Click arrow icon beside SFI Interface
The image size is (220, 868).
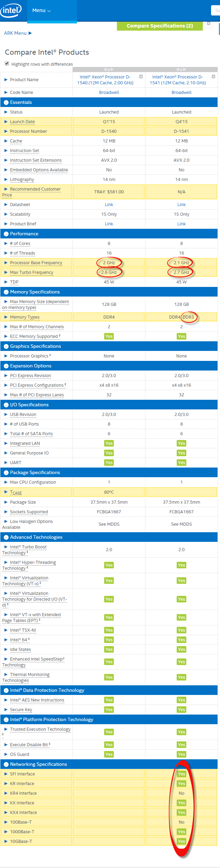click(x=6, y=774)
